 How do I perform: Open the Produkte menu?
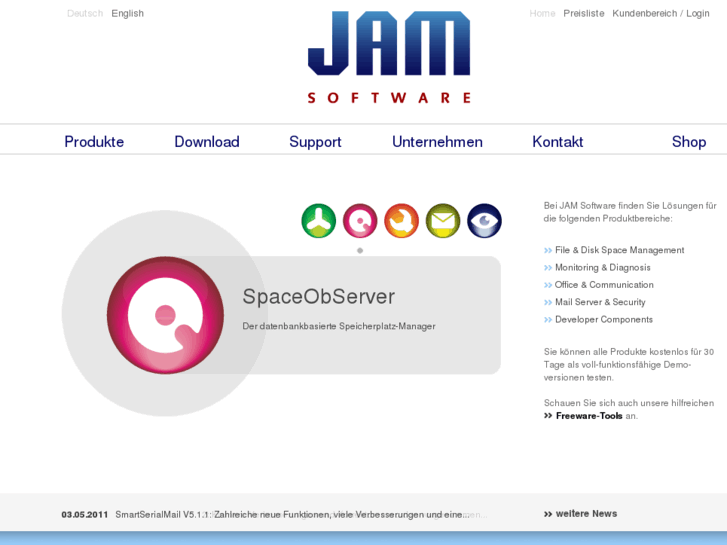point(94,141)
